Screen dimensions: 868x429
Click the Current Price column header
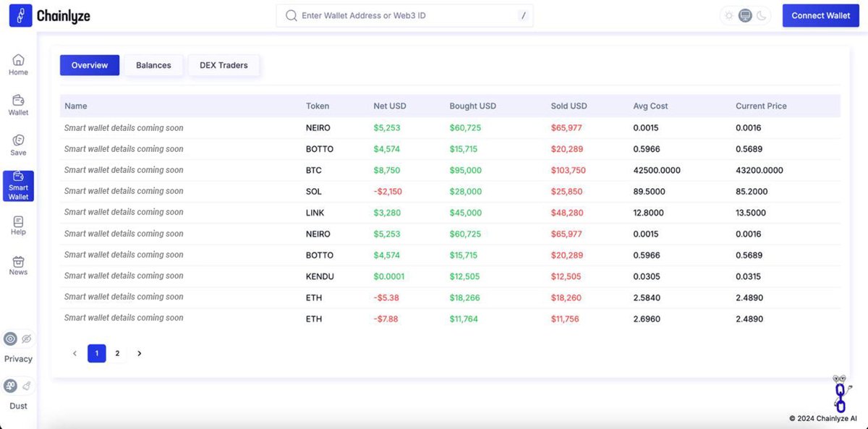761,106
